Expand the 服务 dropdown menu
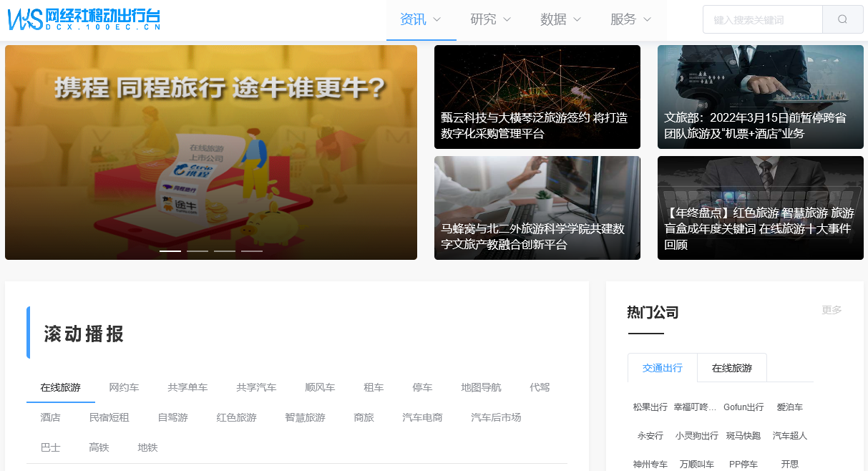 pyautogui.click(x=631, y=19)
